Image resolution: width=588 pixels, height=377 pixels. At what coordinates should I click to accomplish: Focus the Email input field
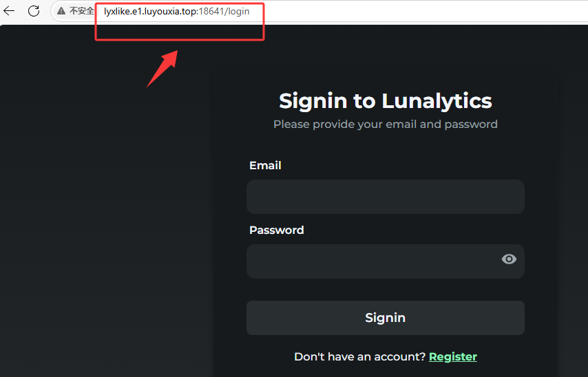(x=385, y=197)
